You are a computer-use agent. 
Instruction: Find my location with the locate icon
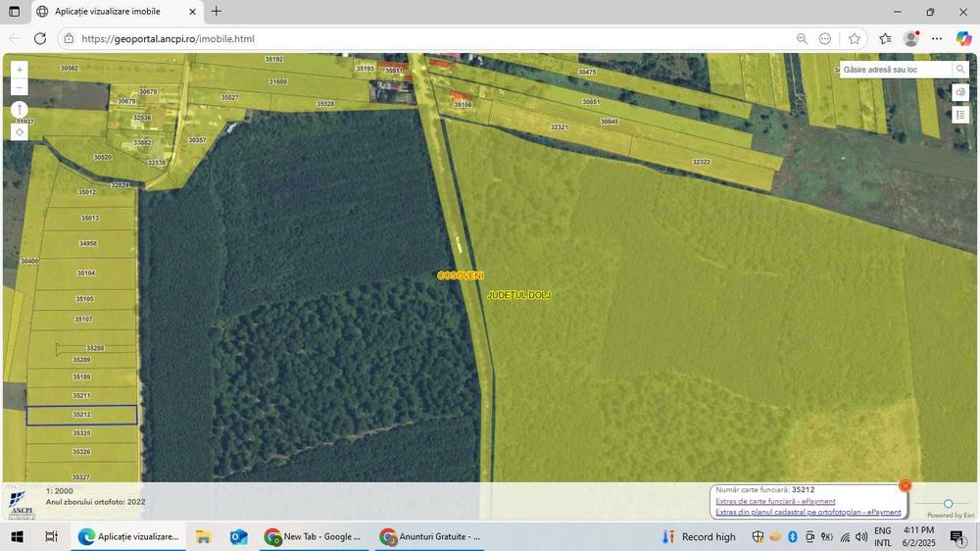[20, 132]
